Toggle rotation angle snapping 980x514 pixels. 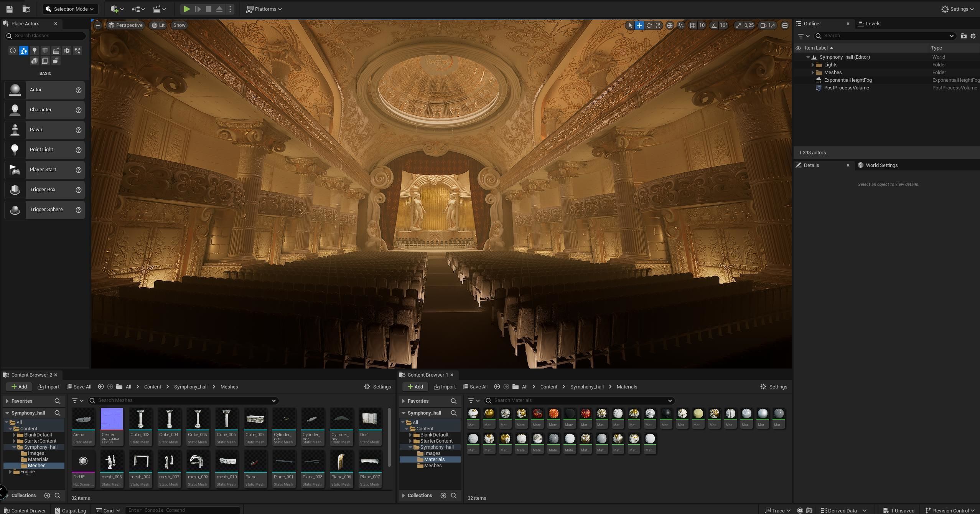(714, 25)
